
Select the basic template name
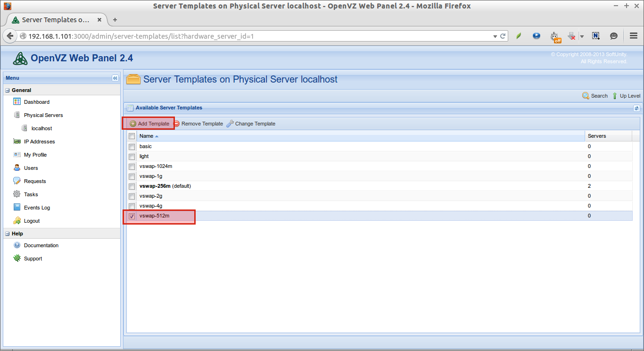click(146, 146)
